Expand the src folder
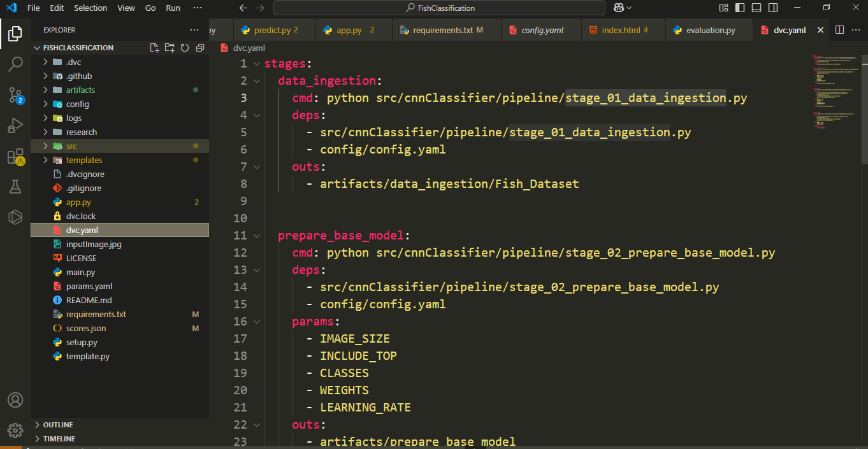868x449 pixels. pyautogui.click(x=71, y=146)
